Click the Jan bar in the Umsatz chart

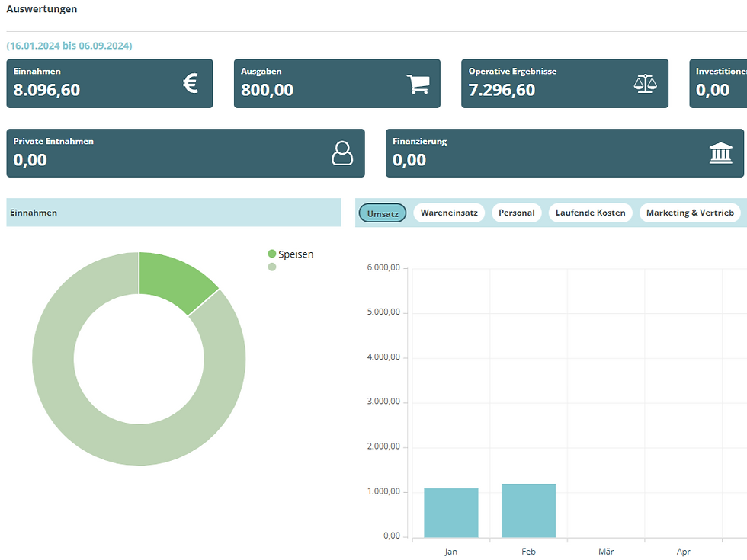coord(450,513)
